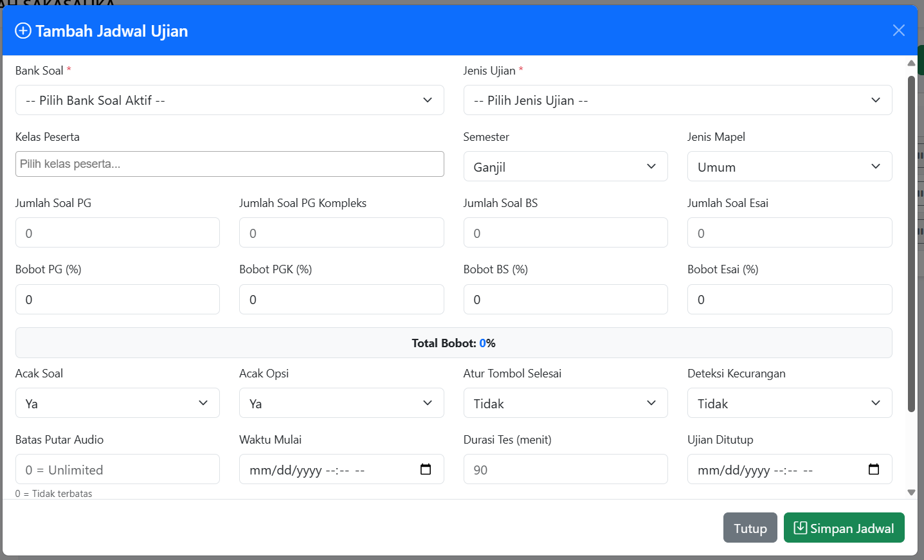This screenshot has height=560, width=924.
Task: Focus the Batas Putar Audio field
Action: [x=117, y=469]
